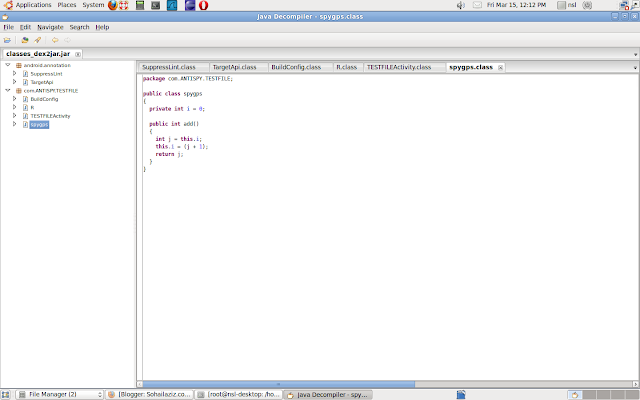The height and width of the screenshot is (400, 640).
Task: Open the Edit menu
Action: click(x=25, y=27)
